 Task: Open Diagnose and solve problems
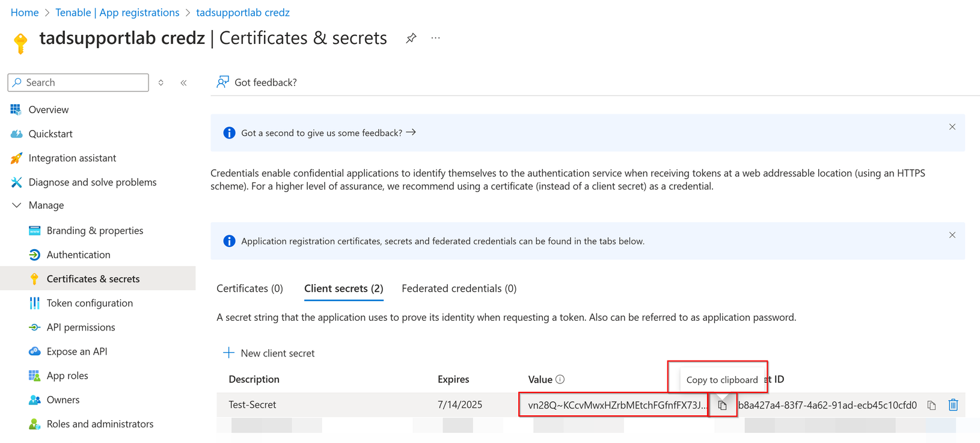point(93,182)
